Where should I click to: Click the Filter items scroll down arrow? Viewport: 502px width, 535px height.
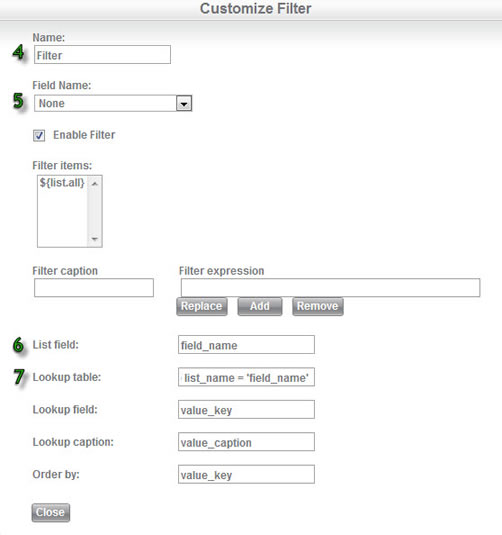coord(95,239)
